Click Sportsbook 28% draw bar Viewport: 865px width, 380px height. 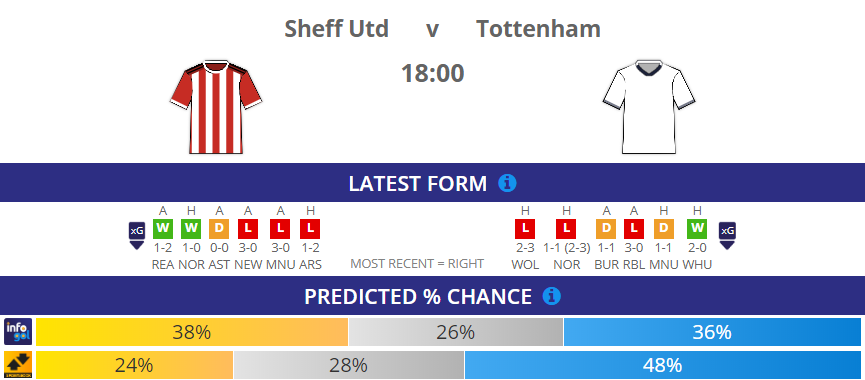coord(349,365)
